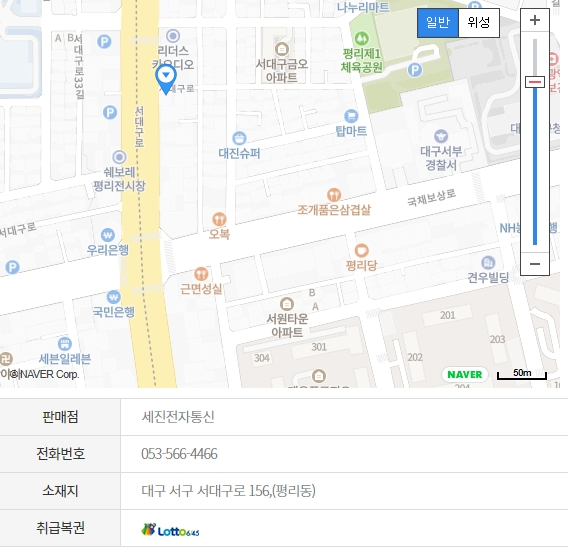Select the 국민은행 bank icon
Image resolution: width=568 pixels, height=554 pixels.
coord(114,297)
